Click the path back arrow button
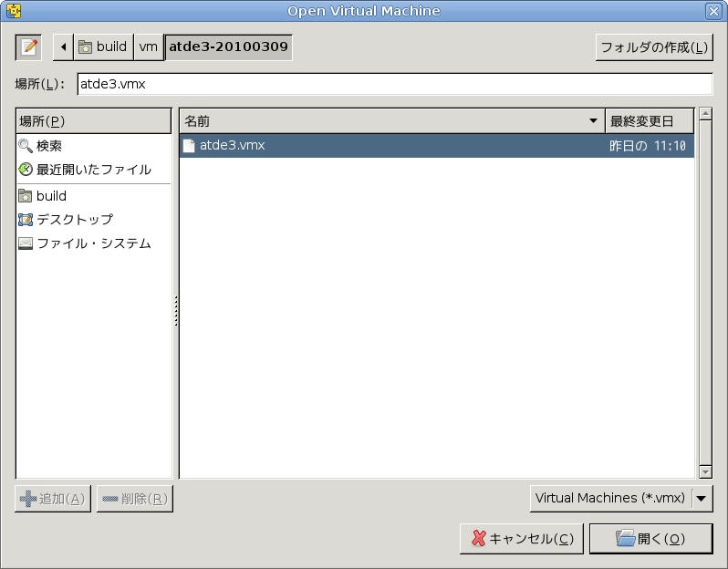 [x=63, y=47]
